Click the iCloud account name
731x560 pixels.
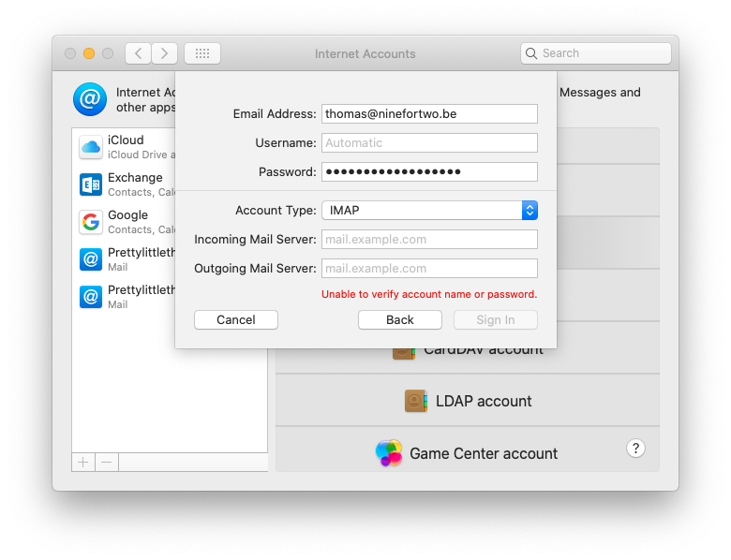(x=126, y=140)
